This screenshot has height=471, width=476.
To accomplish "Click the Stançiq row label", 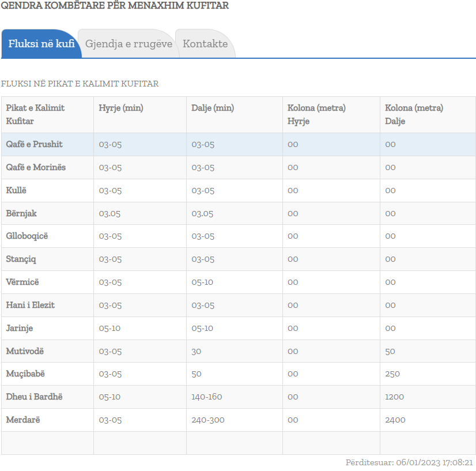I will [21, 259].
